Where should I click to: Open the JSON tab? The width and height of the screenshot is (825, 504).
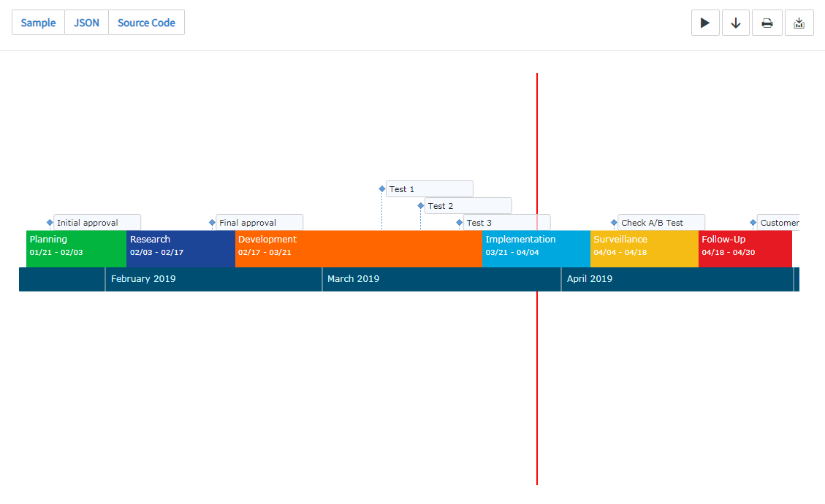tap(86, 23)
